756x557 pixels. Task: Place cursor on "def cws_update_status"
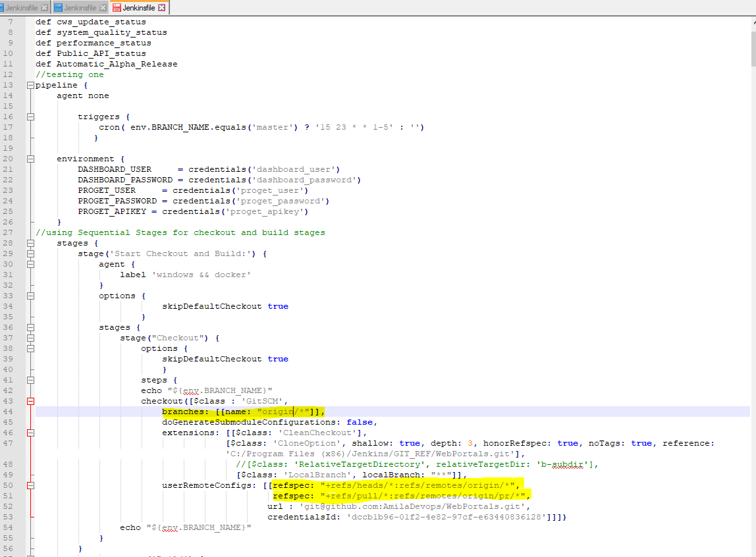tap(91, 22)
